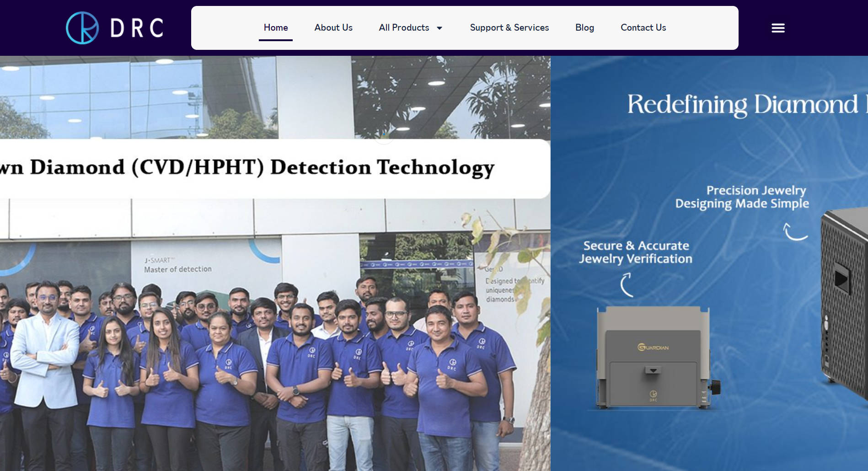Go to the Home tab
The image size is (868, 471).
click(x=276, y=28)
